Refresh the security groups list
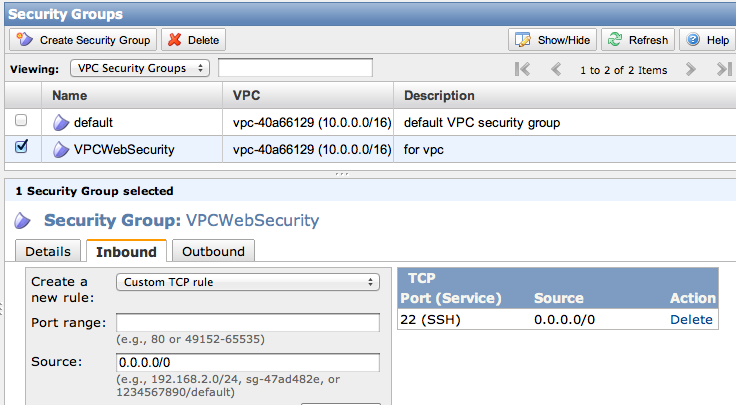 (638, 40)
